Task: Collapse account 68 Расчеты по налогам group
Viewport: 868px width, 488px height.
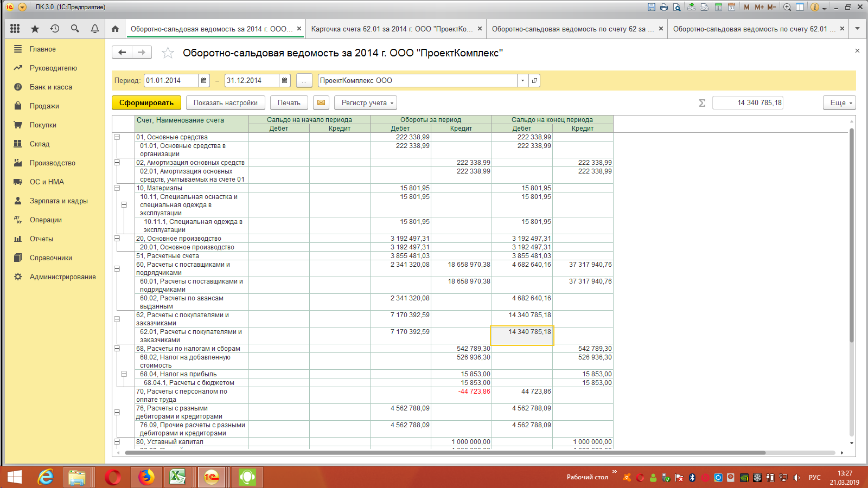Action: tap(117, 349)
